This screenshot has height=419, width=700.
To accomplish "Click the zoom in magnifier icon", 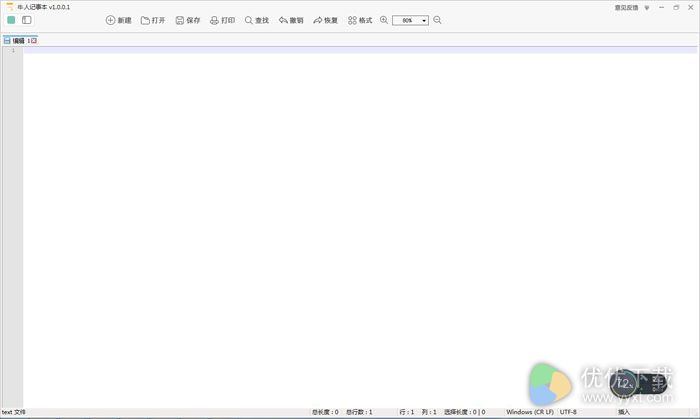I will point(384,20).
